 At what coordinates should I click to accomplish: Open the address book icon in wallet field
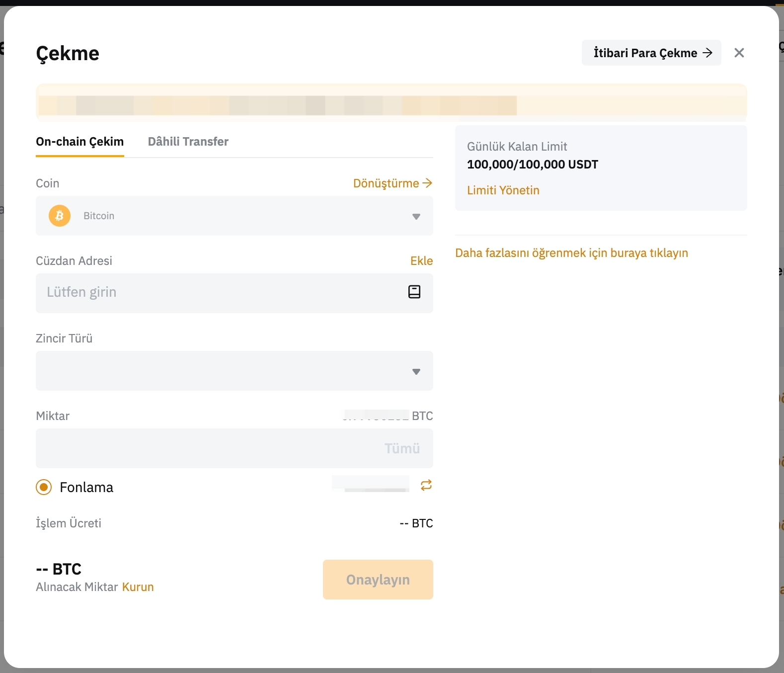click(414, 292)
